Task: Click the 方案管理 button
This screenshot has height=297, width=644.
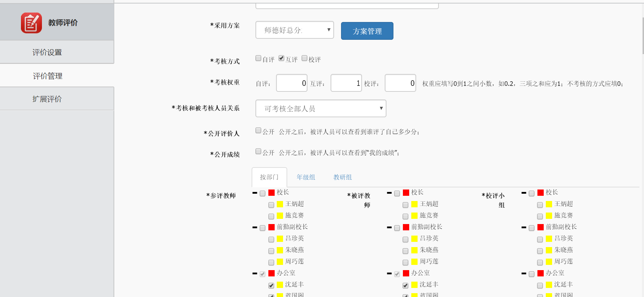Action: point(367,31)
